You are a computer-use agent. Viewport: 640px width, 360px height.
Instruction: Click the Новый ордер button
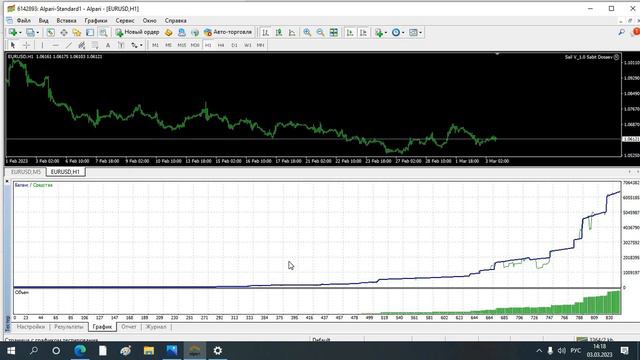(137, 32)
